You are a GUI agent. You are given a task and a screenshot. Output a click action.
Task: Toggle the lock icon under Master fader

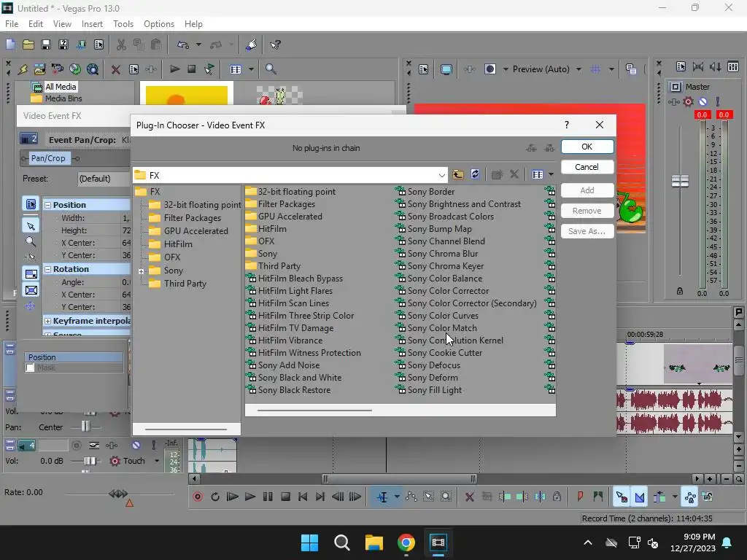[680, 291]
